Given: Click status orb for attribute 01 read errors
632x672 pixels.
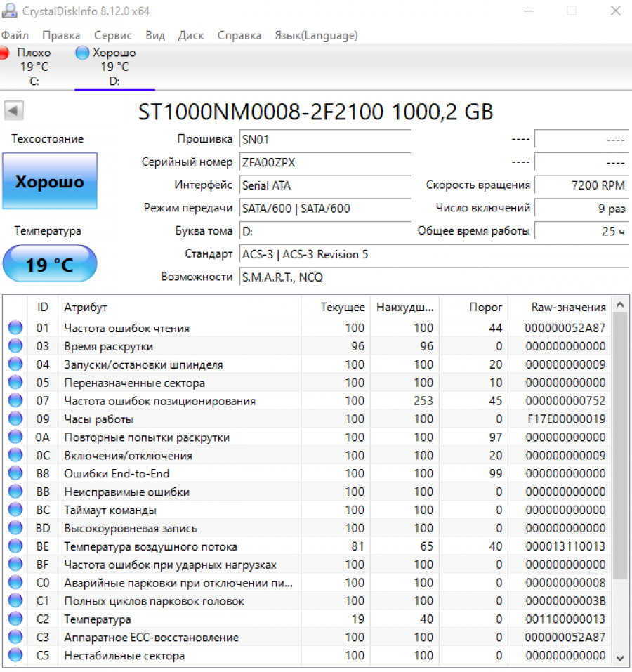Looking at the screenshot, I should [15, 328].
